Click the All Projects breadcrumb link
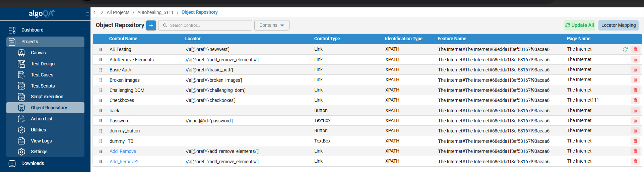 point(118,12)
